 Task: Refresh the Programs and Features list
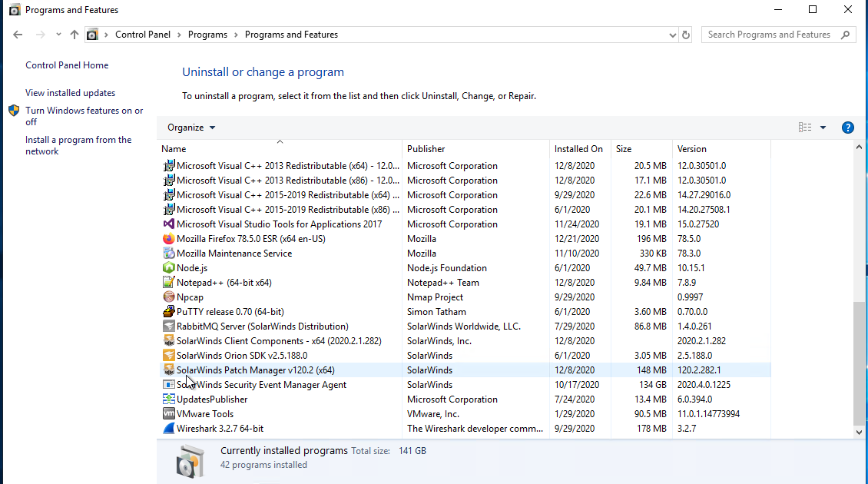click(686, 35)
